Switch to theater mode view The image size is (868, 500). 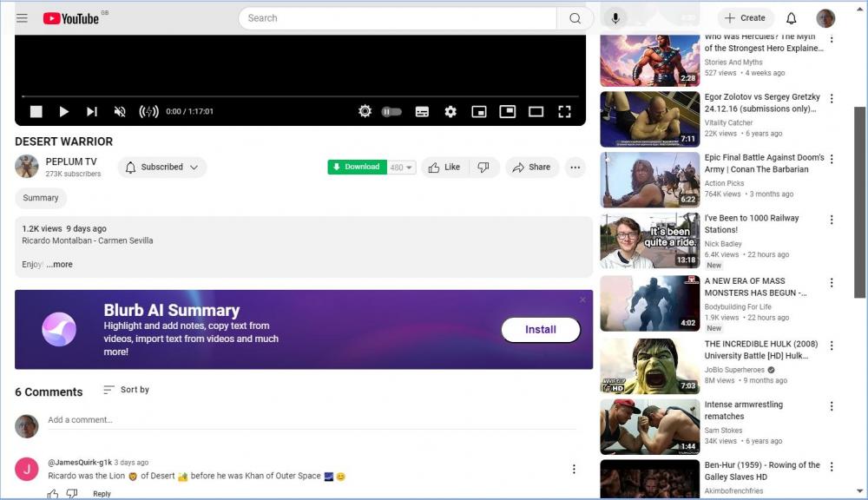536,112
